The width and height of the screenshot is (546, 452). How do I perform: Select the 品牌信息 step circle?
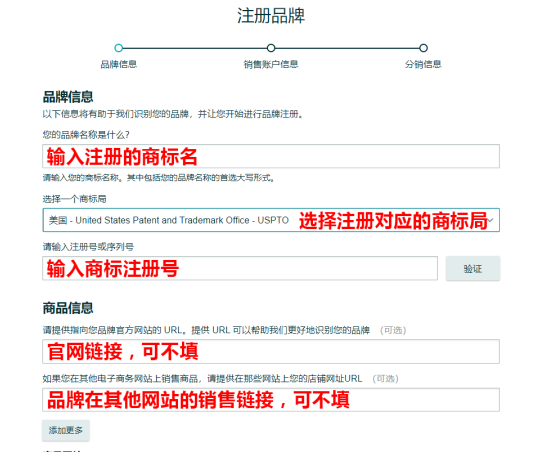(x=119, y=48)
